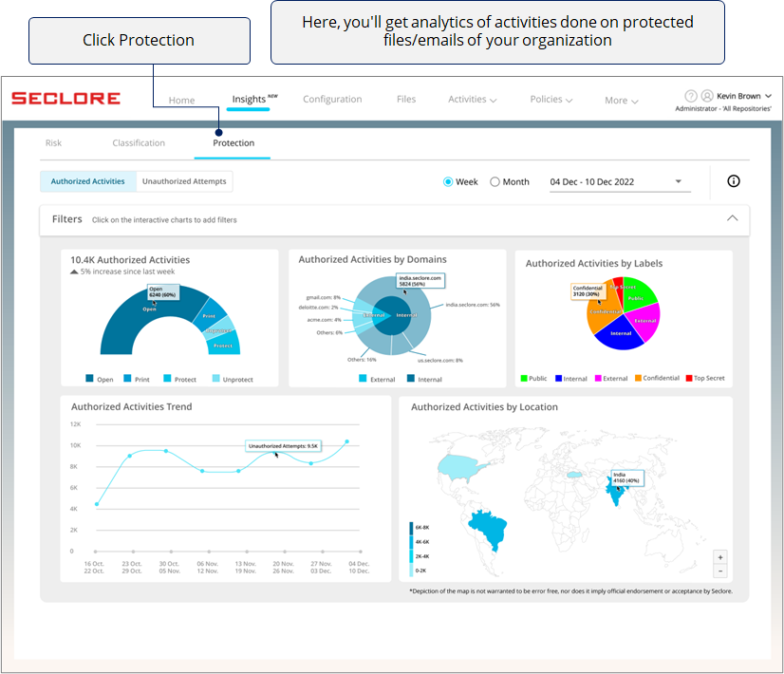Switch to Unauthorized Attempts view
Viewport: 784px width, 674px height.
point(184,181)
